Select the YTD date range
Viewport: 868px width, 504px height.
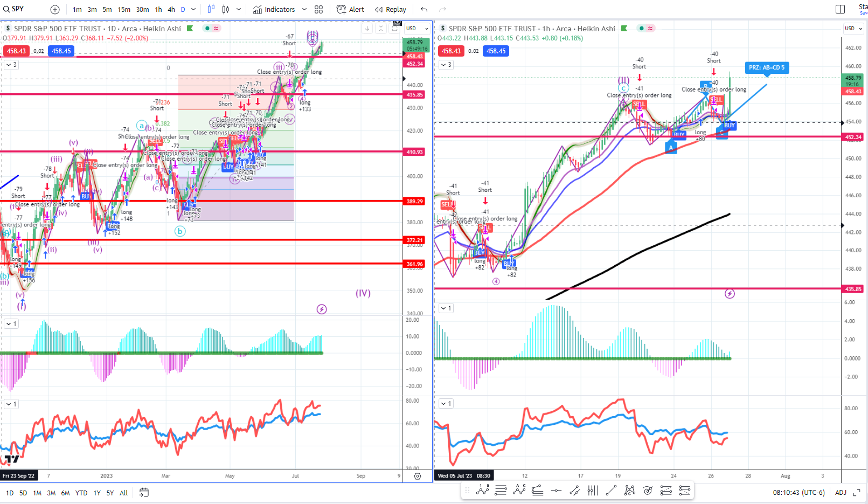pos(81,493)
